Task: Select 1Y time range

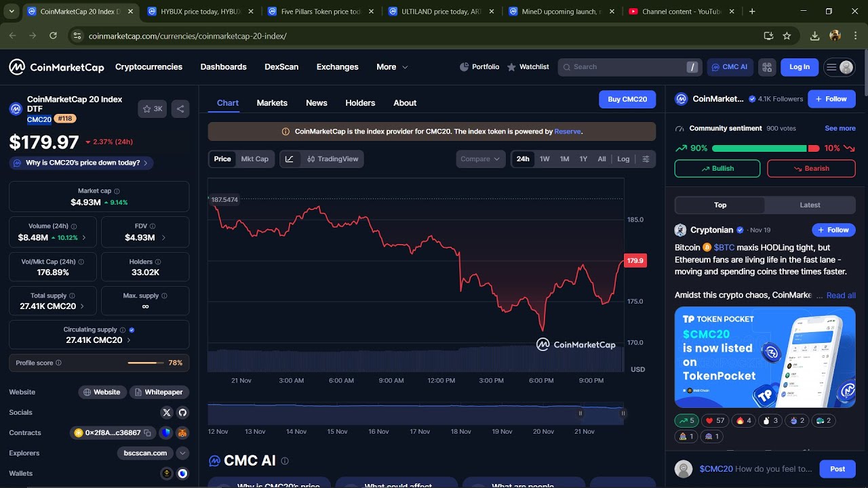Action: click(x=583, y=159)
